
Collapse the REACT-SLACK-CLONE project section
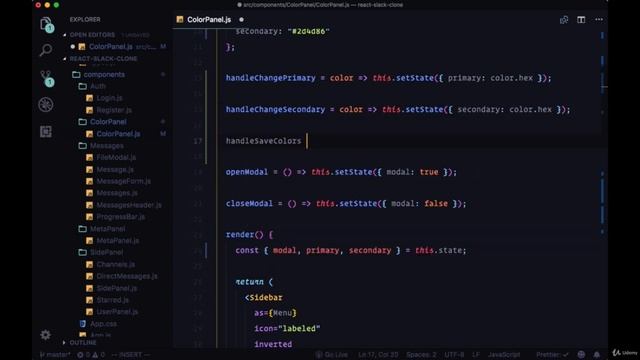[x=100, y=59]
